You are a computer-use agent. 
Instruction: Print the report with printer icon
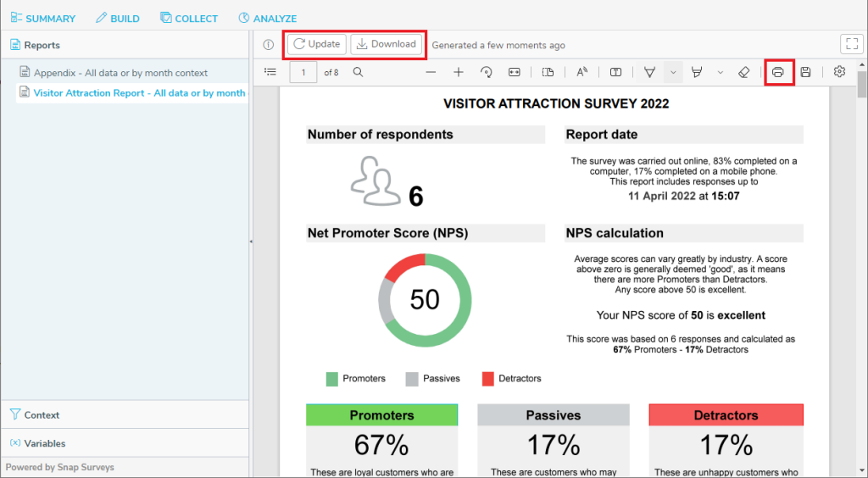point(778,72)
